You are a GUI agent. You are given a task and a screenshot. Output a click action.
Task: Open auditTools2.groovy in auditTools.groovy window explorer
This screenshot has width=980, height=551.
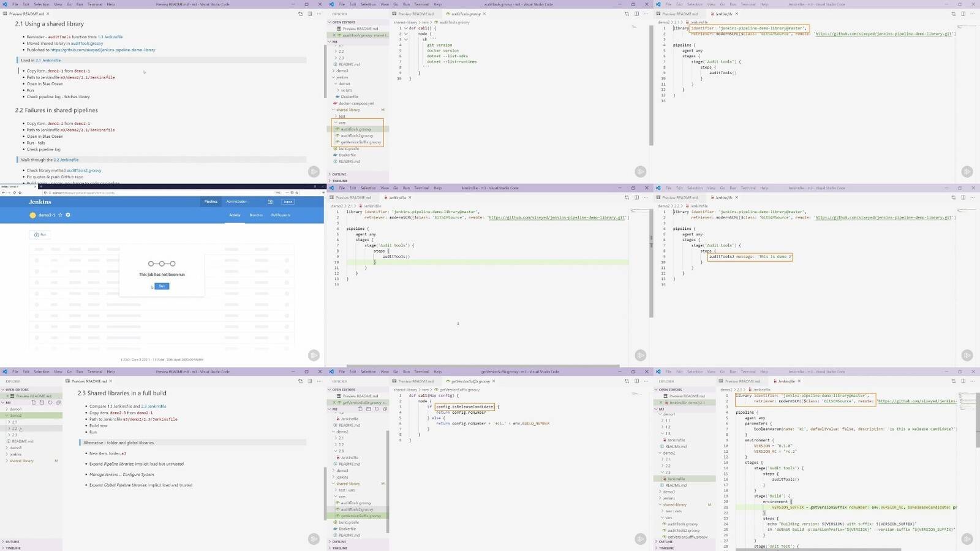tap(356, 135)
